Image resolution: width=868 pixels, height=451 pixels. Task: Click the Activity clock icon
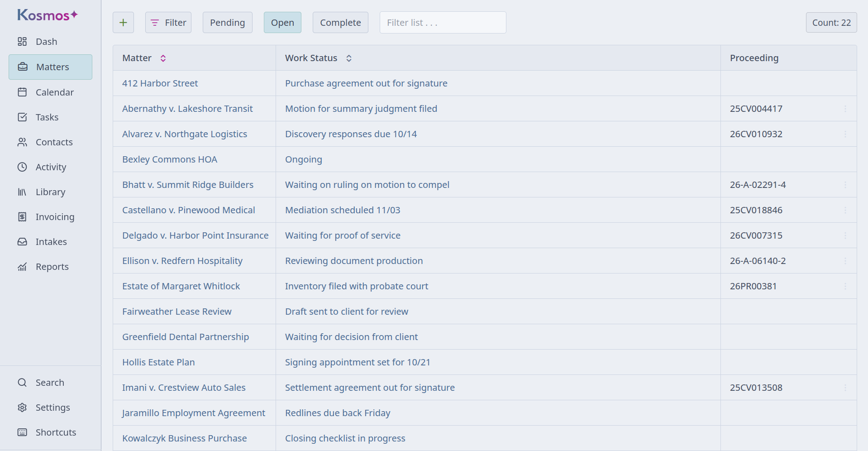[x=22, y=167]
